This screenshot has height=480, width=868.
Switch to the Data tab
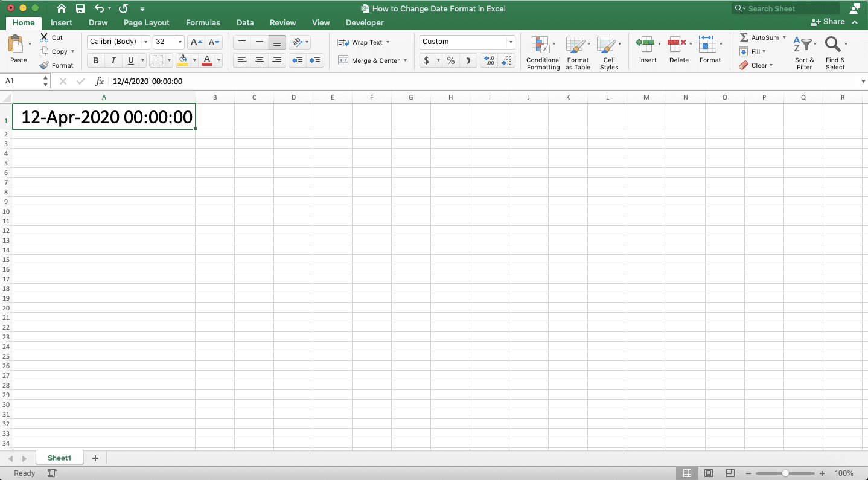(x=245, y=22)
